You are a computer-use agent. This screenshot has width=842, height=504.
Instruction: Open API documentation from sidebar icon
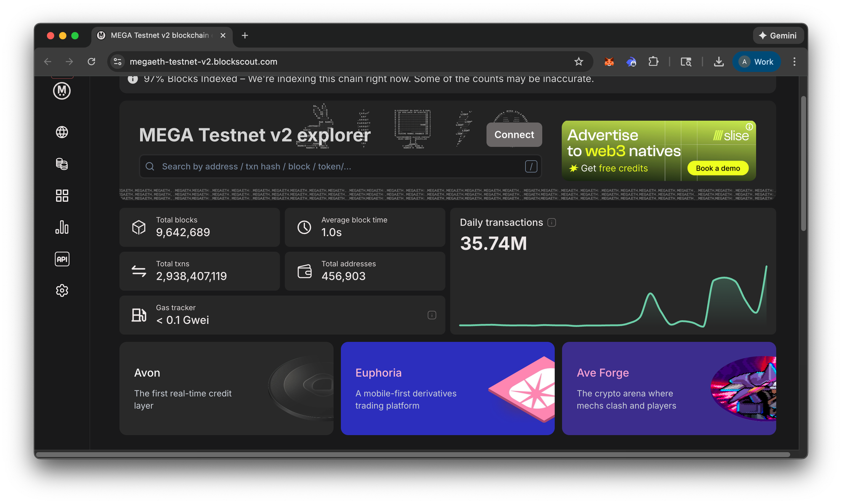(62, 259)
